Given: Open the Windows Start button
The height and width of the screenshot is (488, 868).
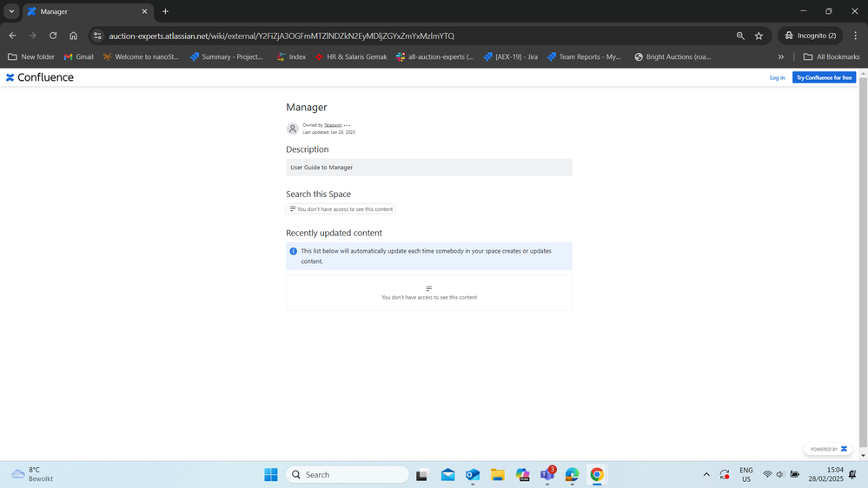Looking at the screenshot, I should [271, 474].
